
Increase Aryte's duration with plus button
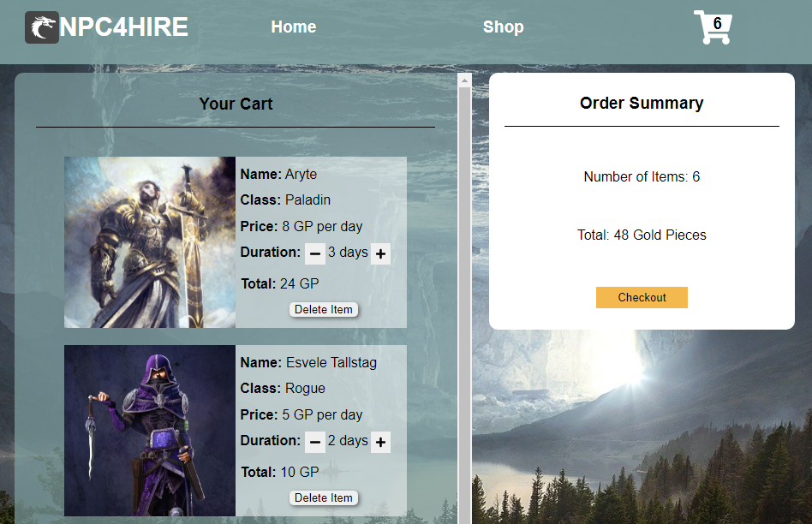[x=380, y=253]
